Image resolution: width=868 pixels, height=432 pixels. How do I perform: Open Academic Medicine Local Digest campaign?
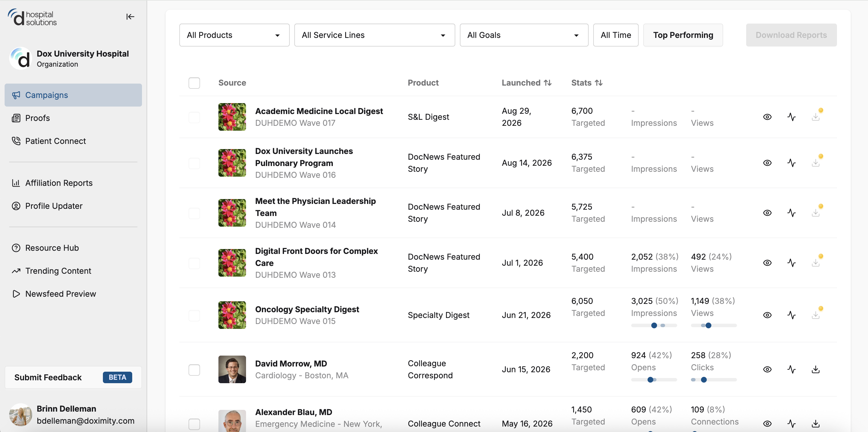click(319, 111)
